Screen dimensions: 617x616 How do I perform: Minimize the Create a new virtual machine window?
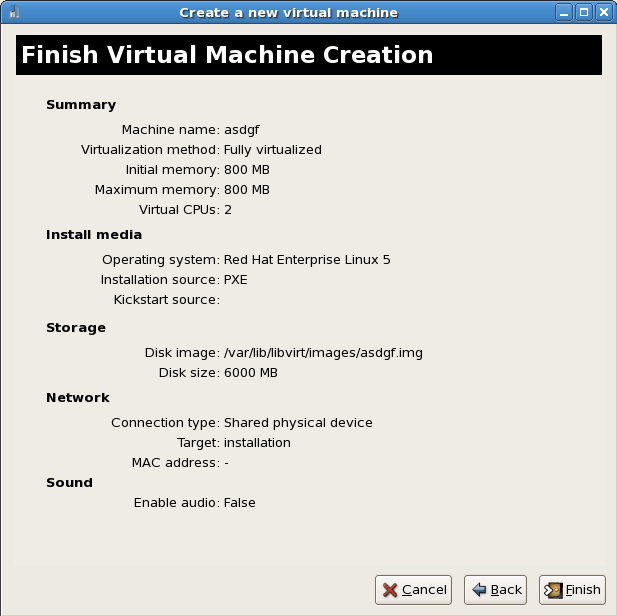pyautogui.click(x=566, y=12)
